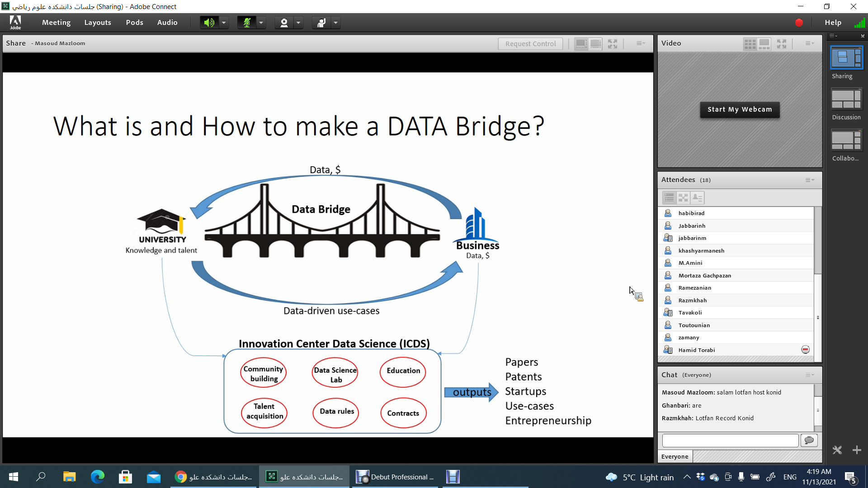Toggle the speaker audio icon

tap(209, 23)
